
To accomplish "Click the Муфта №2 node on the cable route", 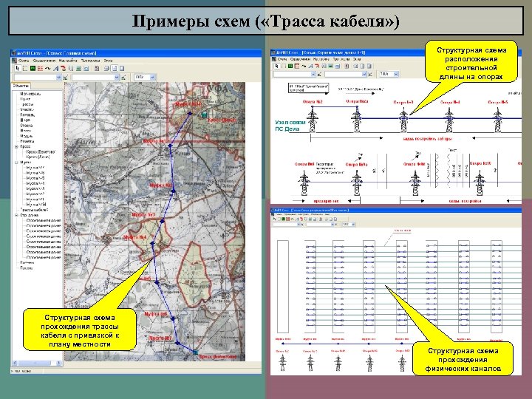I will pyautogui.click(x=174, y=191).
